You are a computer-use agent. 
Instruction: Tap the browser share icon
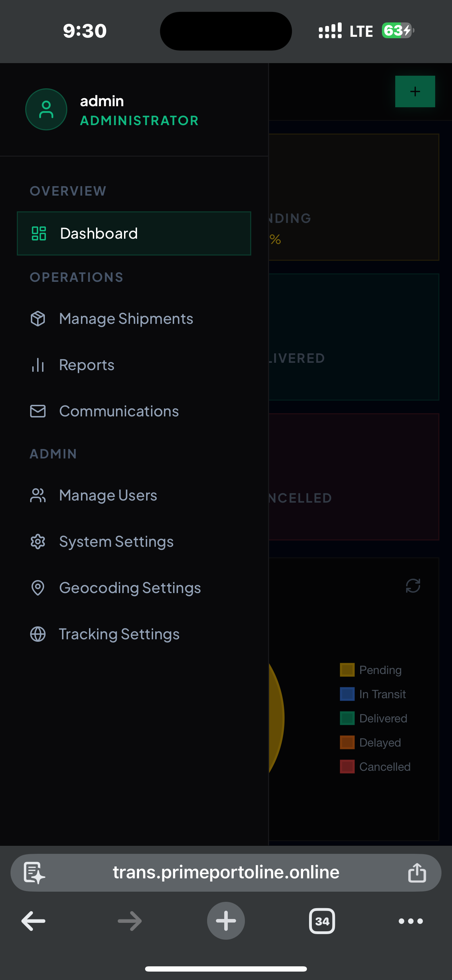pyautogui.click(x=417, y=872)
